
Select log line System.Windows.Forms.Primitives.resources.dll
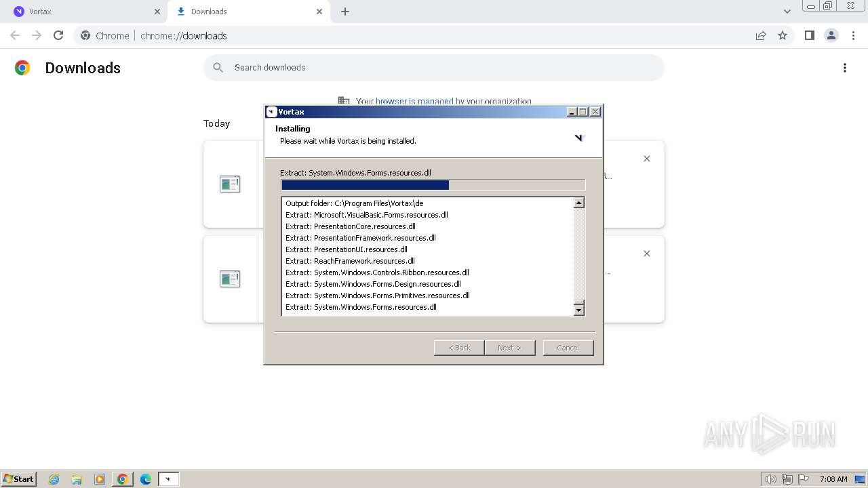[x=378, y=296]
